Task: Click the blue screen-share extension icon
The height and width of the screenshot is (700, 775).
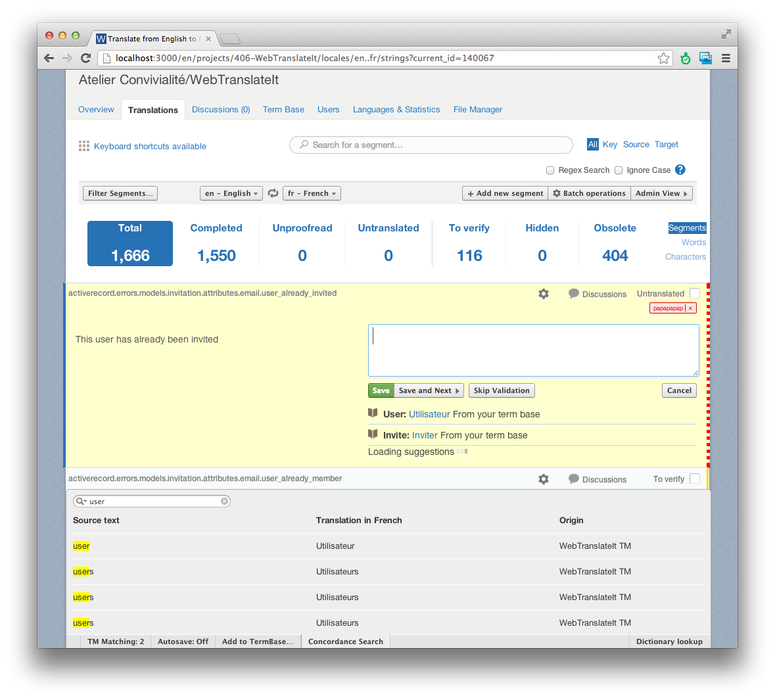Action: 705,58
